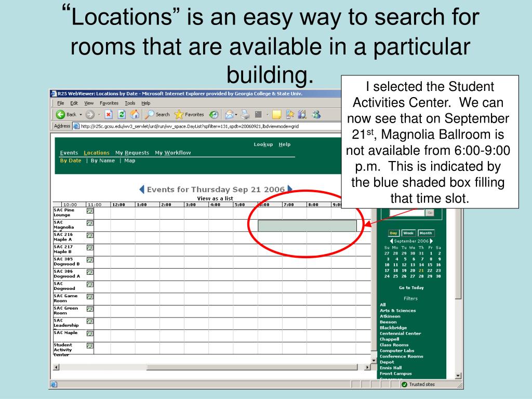
Task: Click the Magnolia Ballroom booked time block
Action: 308,225
